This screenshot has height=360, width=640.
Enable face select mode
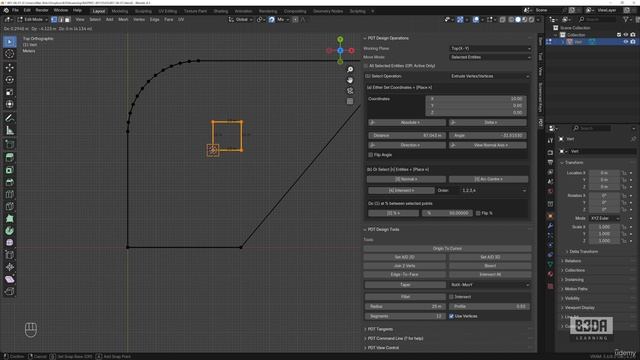68,20
